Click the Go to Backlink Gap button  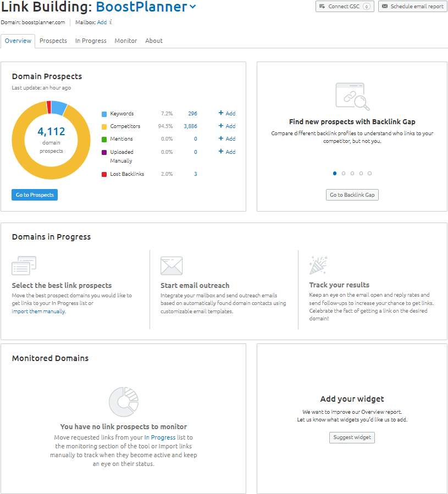(352, 195)
